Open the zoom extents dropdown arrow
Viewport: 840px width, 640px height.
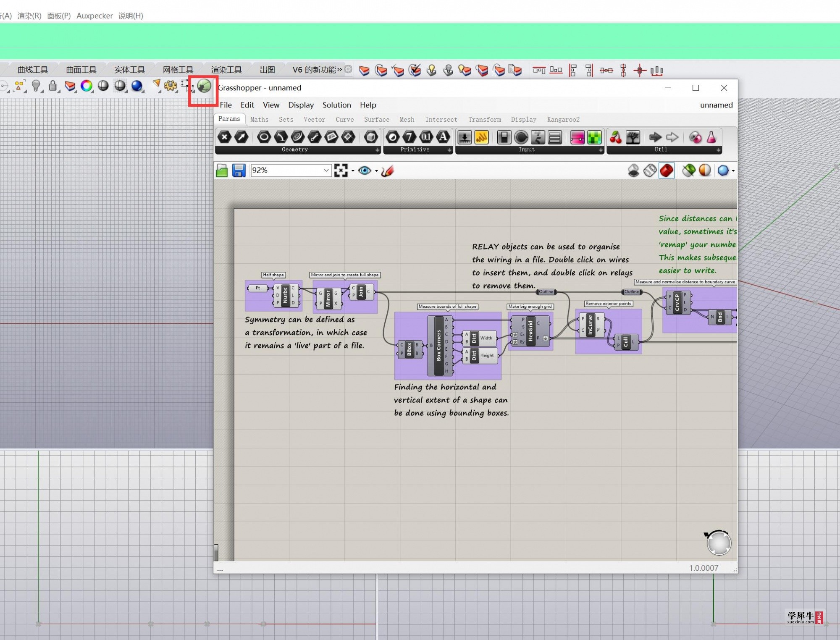click(353, 171)
